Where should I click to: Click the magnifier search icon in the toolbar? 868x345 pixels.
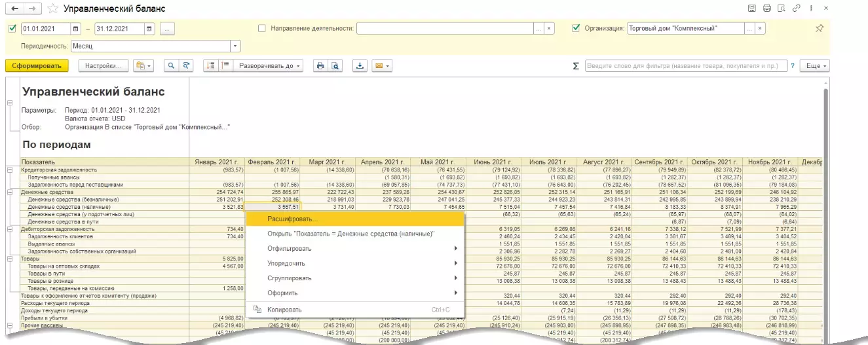(172, 66)
